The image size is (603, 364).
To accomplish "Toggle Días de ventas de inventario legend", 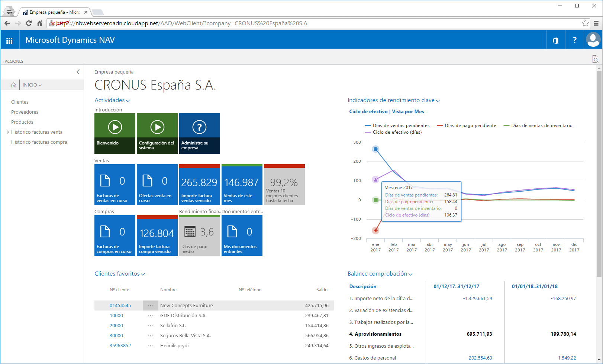I will [x=538, y=126].
